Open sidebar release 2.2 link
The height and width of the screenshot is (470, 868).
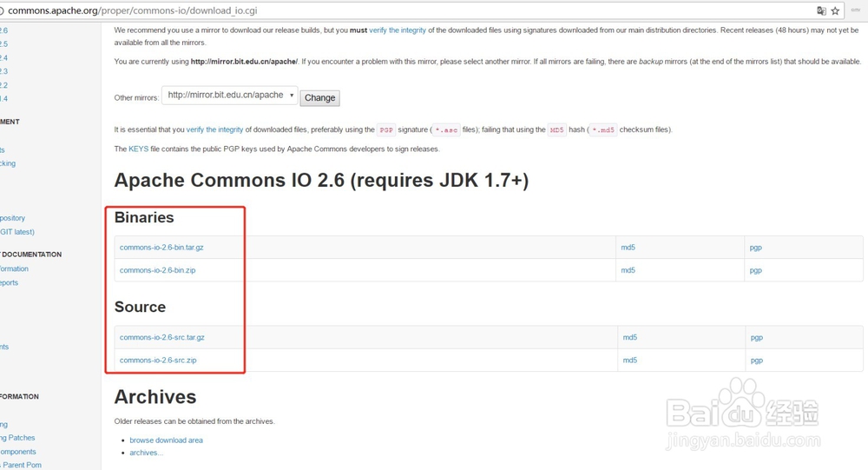point(3,85)
